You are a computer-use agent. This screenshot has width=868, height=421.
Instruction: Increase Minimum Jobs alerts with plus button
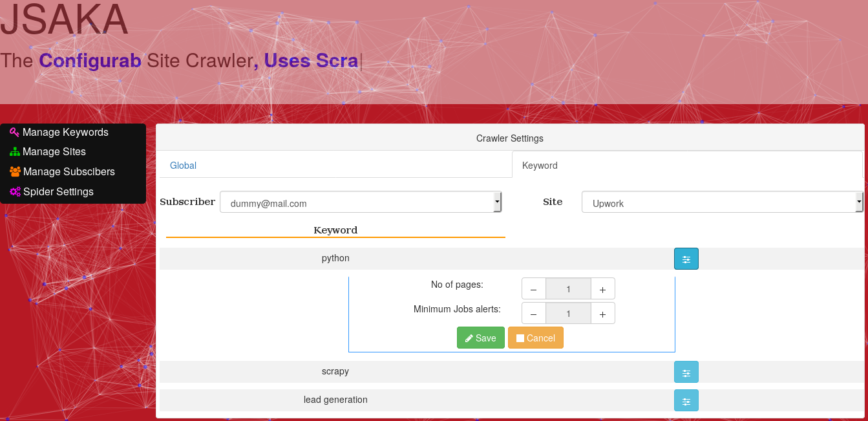[602, 314]
